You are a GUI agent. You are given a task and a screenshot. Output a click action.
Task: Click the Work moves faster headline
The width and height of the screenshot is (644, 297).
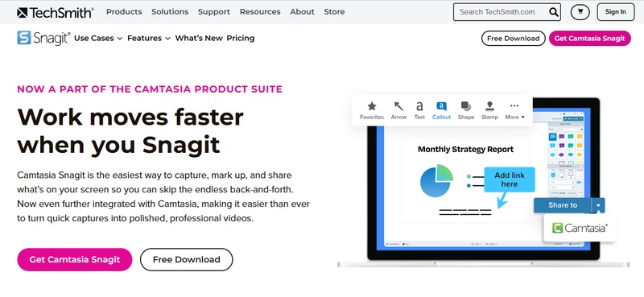click(x=130, y=131)
